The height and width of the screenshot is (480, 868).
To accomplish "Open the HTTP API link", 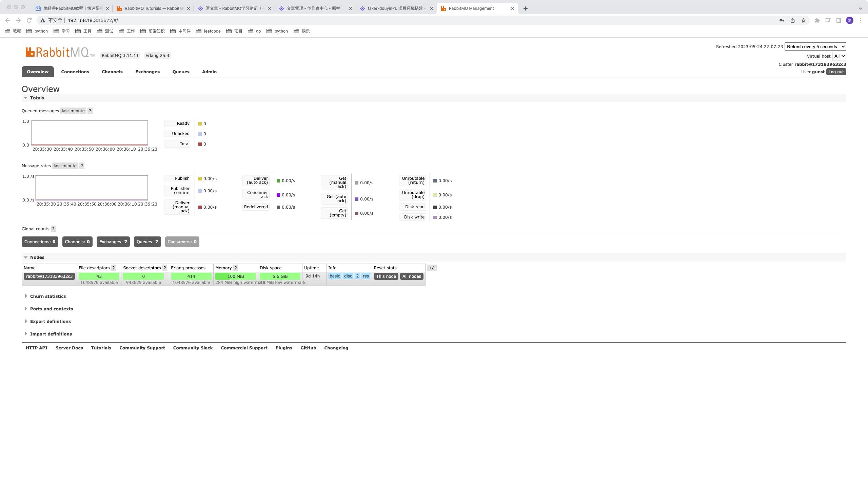I will coord(36,348).
